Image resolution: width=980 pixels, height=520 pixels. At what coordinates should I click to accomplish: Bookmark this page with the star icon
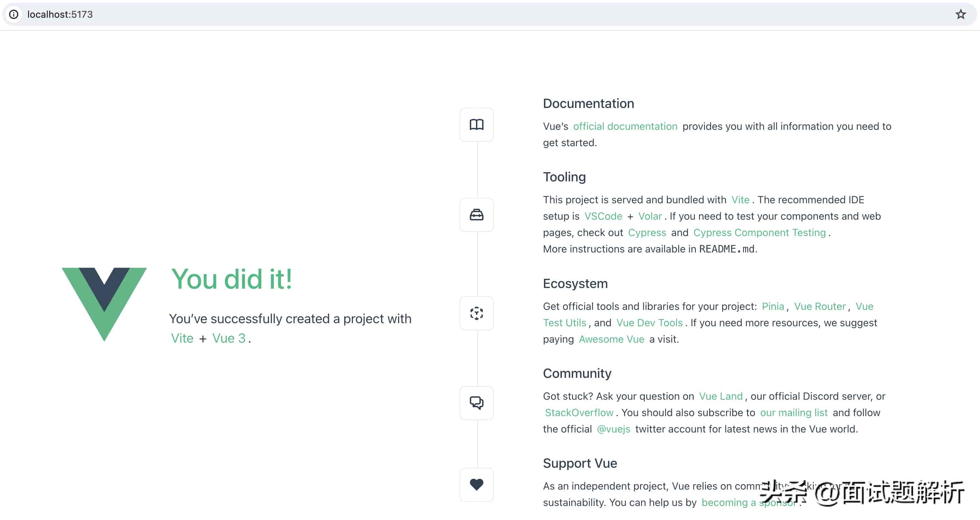click(x=961, y=14)
